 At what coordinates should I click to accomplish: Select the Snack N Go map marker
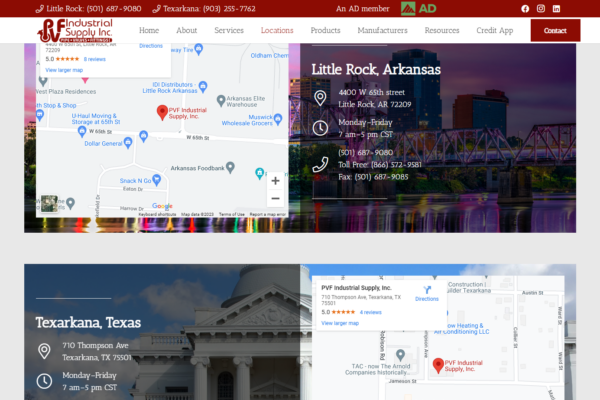(157, 180)
